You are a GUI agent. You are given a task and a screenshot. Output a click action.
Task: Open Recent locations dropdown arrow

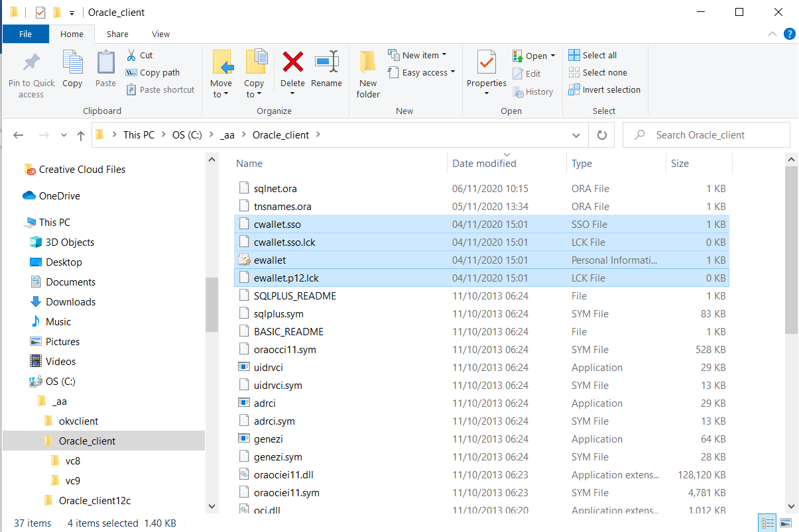(64, 135)
